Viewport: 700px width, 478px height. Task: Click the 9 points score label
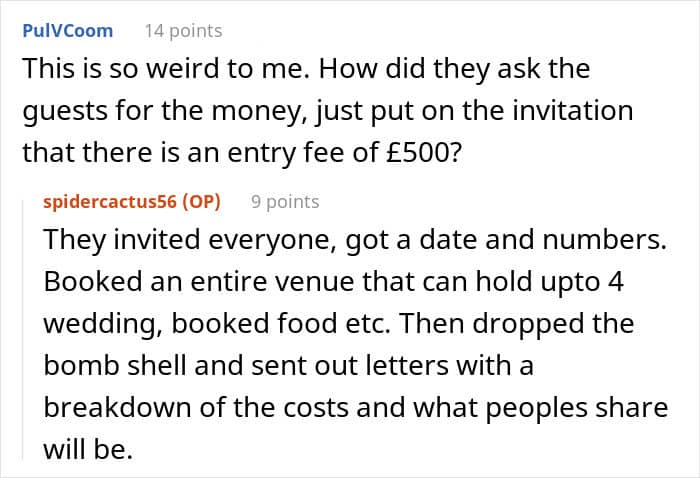click(x=285, y=202)
